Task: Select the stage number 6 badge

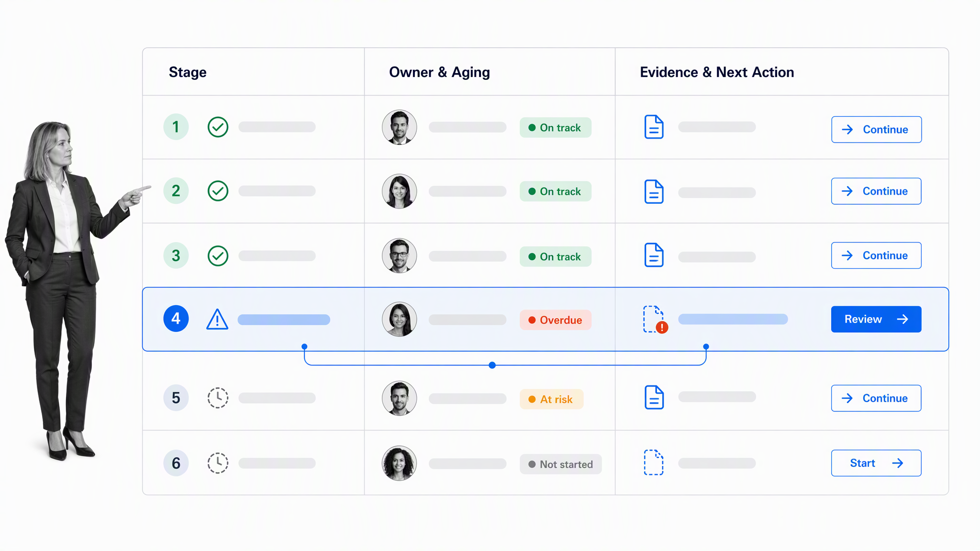Action: 176,463
